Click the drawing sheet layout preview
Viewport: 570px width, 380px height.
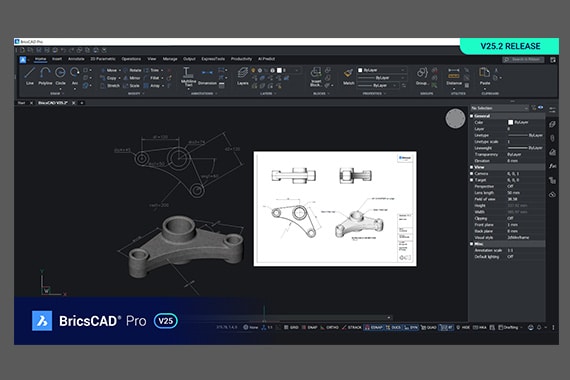(x=335, y=209)
